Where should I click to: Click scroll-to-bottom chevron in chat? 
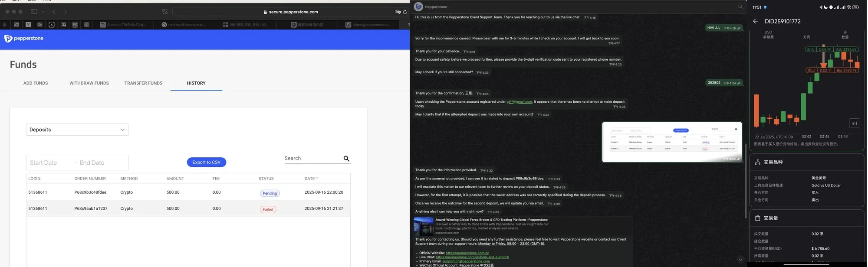tap(740, 260)
